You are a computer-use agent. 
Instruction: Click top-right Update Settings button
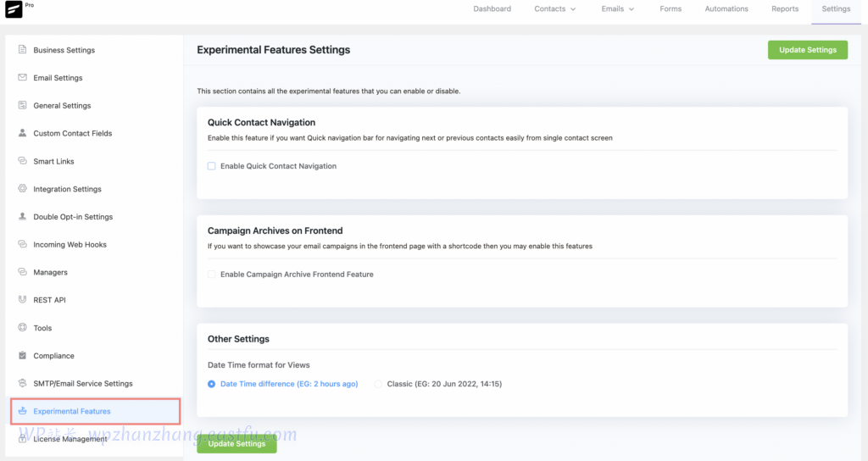pyautogui.click(x=807, y=50)
